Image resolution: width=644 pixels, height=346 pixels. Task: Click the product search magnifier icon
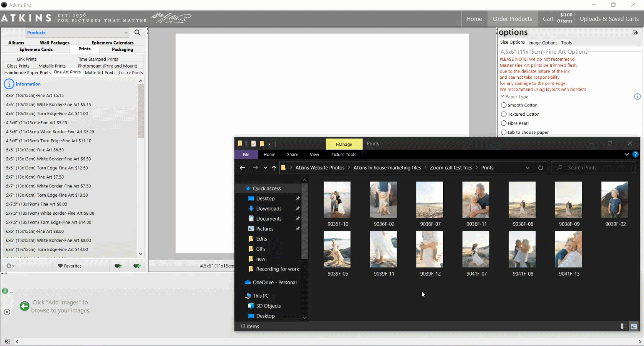click(138, 33)
